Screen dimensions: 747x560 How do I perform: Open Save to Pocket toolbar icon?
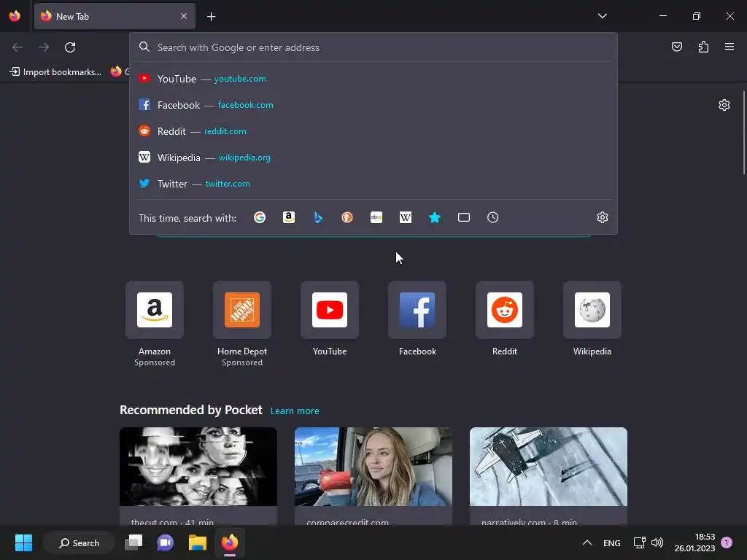tap(677, 47)
